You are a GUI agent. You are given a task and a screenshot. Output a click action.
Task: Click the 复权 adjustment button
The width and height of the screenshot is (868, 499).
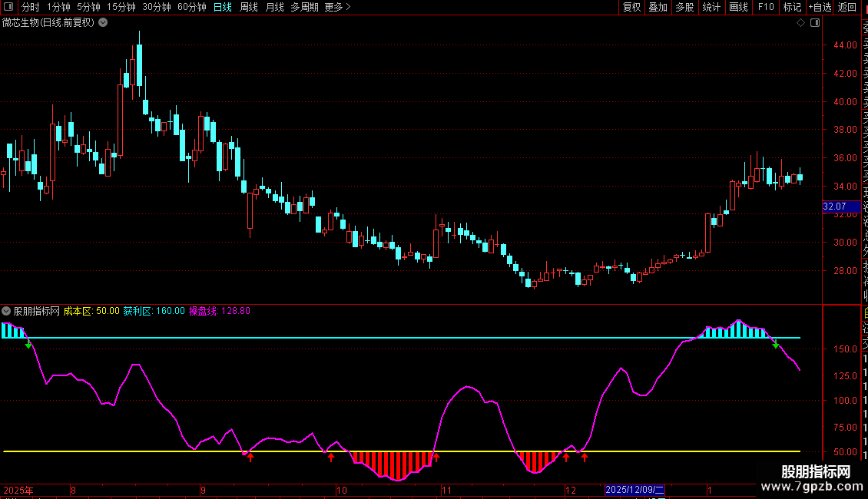pyautogui.click(x=631, y=7)
